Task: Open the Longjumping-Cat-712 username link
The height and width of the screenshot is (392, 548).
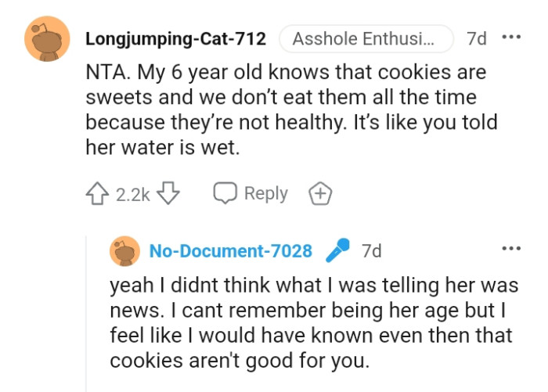Action: [x=176, y=38]
